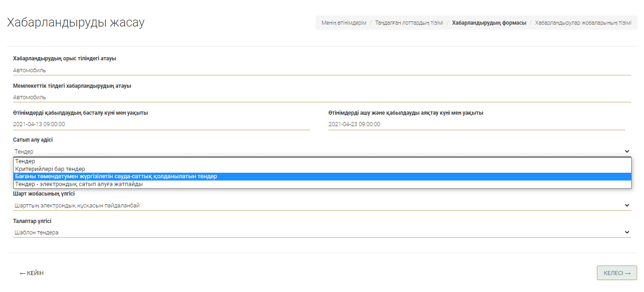Screen dimensions: 644x292
Task: Open Хабарландырулар жобаларының тізімі breadcrumb
Action: click(x=583, y=23)
